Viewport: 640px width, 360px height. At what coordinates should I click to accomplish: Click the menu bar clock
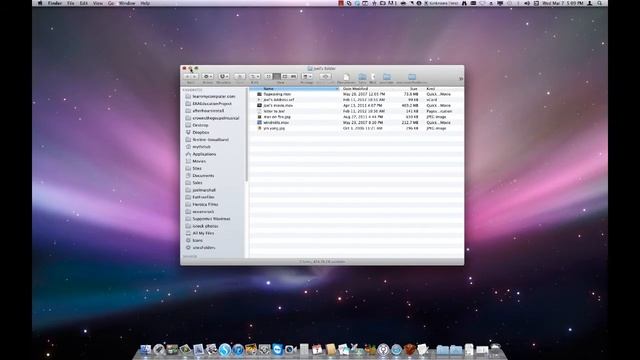pos(563,3)
